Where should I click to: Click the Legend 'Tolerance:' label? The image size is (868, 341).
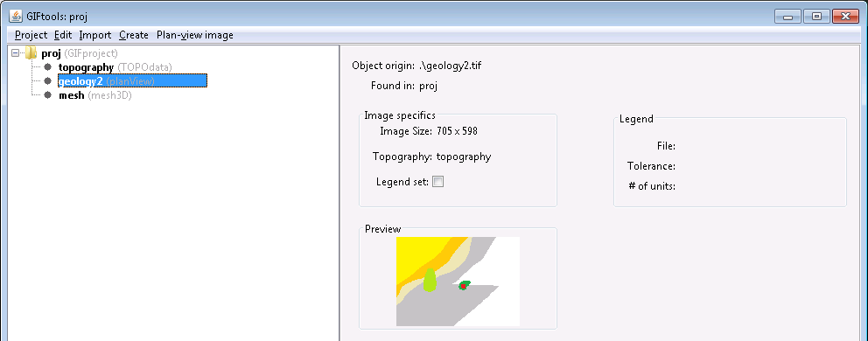[x=651, y=166]
